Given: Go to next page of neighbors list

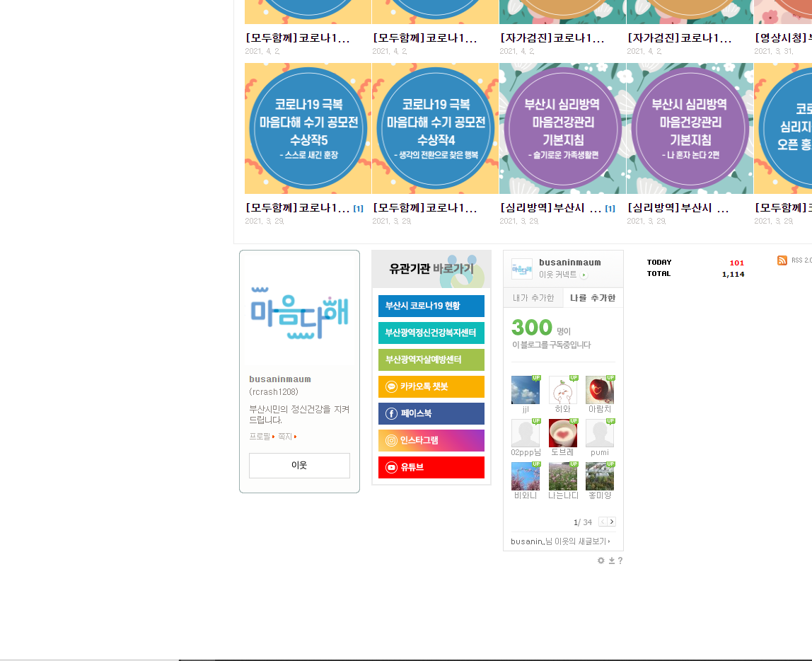Looking at the screenshot, I should [x=612, y=522].
